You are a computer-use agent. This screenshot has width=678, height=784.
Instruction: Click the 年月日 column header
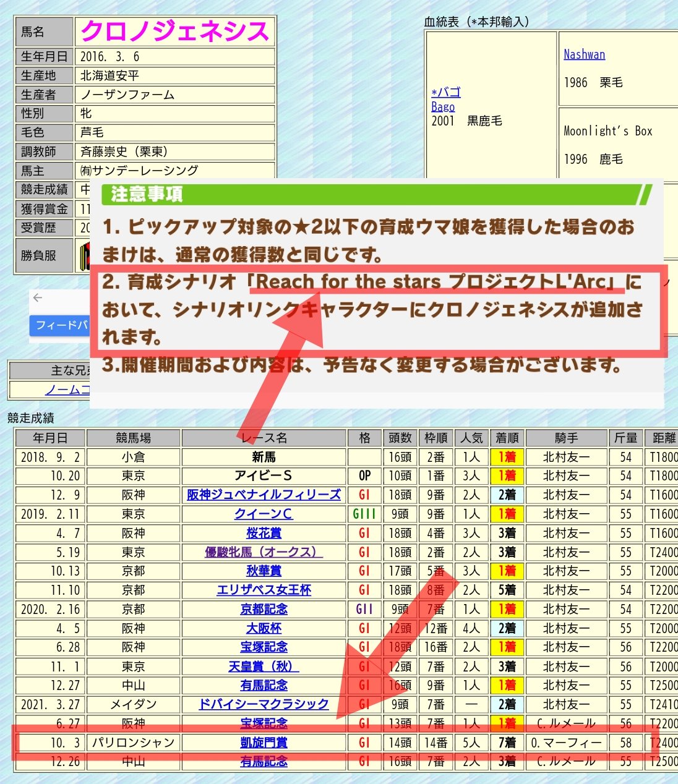click(50, 438)
